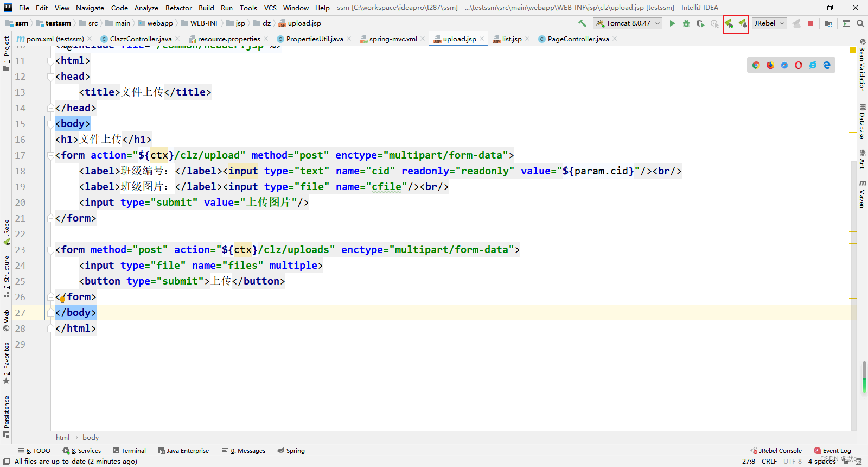This screenshot has width=868, height=467.
Task: Open the JRebel dropdown in toolbar
Action: click(x=769, y=23)
